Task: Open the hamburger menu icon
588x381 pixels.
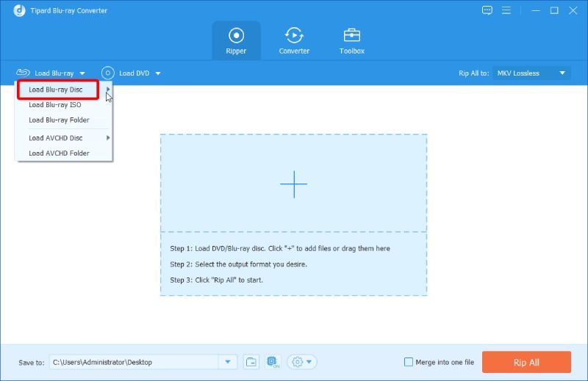Action: click(506, 10)
